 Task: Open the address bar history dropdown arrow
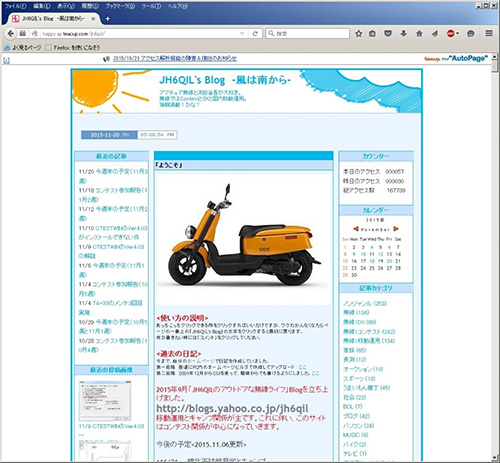click(x=242, y=34)
